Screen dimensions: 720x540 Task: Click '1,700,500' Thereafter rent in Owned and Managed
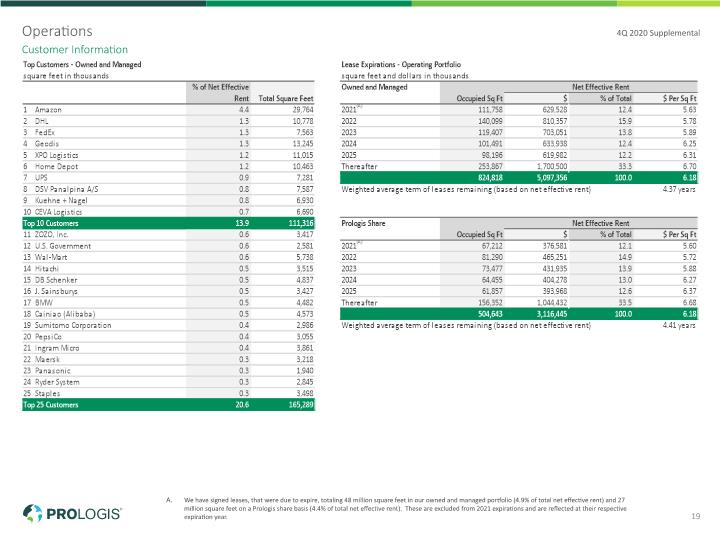552,167
